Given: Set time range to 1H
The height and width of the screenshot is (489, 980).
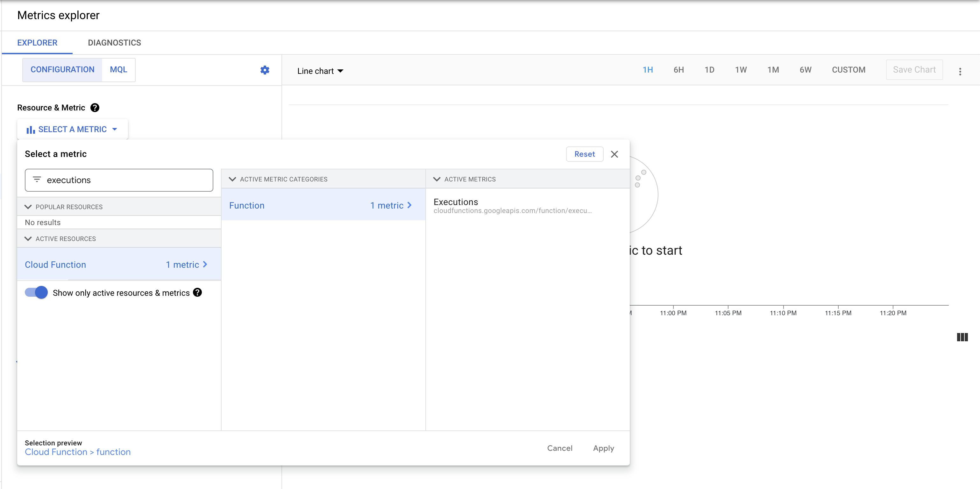Looking at the screenshot, I should 648,70.
